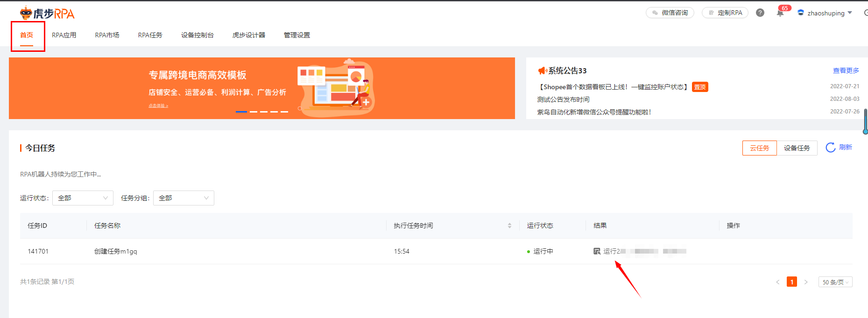868x318 pixels.
Task: Open the 50 条/页 page size dropdown
Action: click(835, 282)
